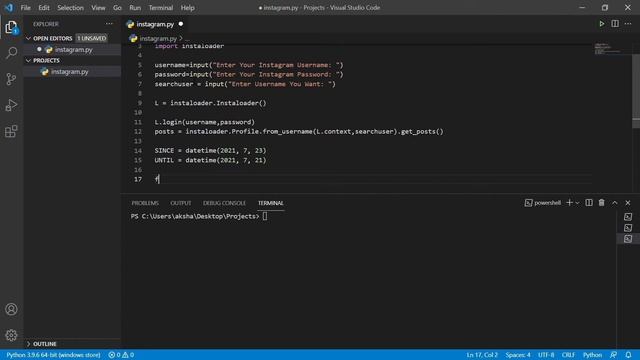Open the Run and Debug view
This screenshot has height=360, width=640.
(x=11, y=105)
